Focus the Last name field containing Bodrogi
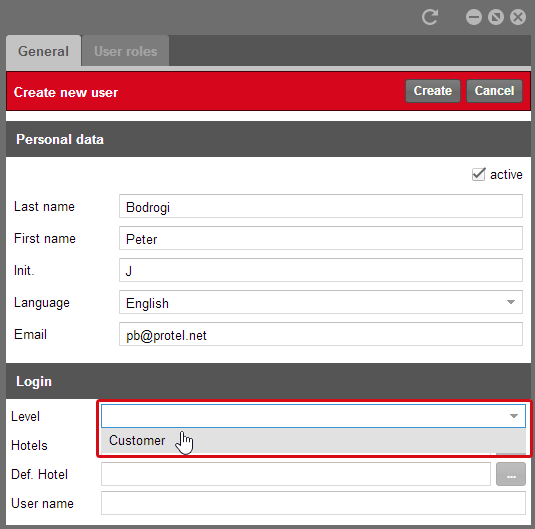The height and width of the screenshot is (529, 535). [321, 206]
